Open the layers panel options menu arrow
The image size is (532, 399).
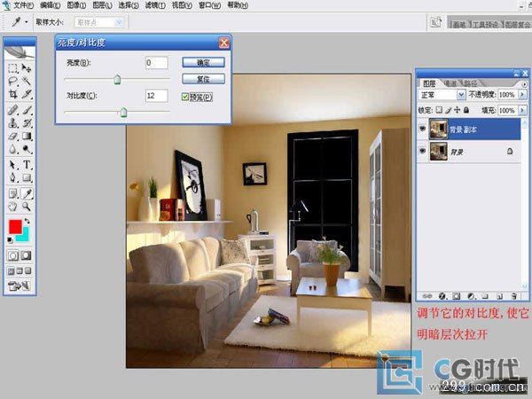point(525,83)
